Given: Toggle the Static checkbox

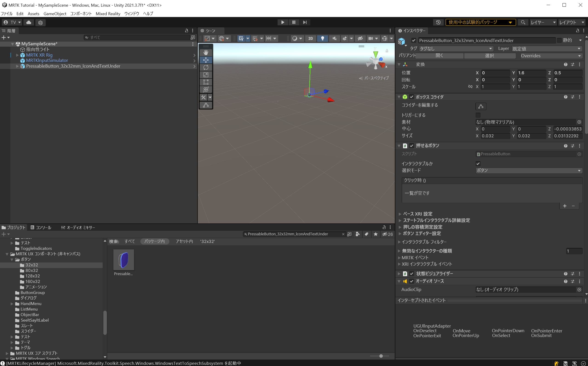Looking at the screenshot, I should [x=559, y=40].
